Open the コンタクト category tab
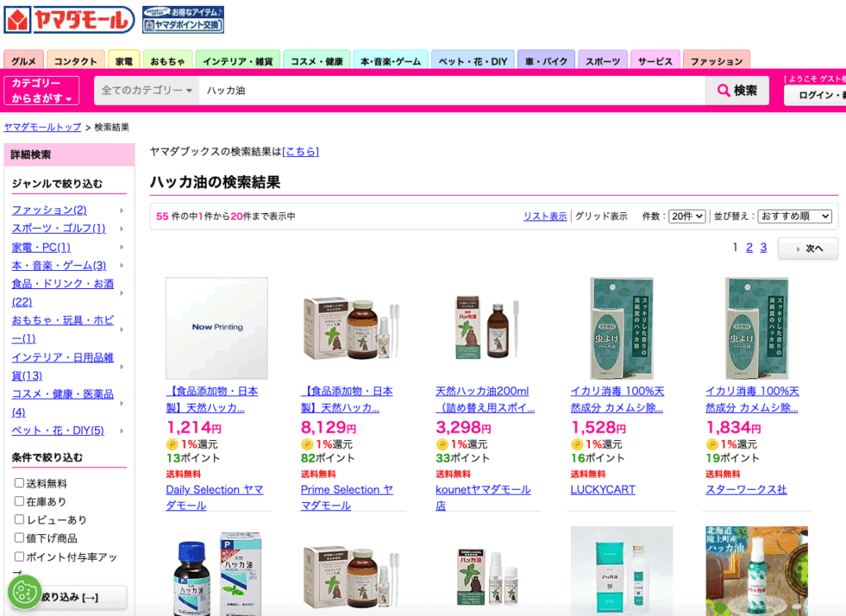This screenshot has width=846, height=616. (x=75, y=61)
